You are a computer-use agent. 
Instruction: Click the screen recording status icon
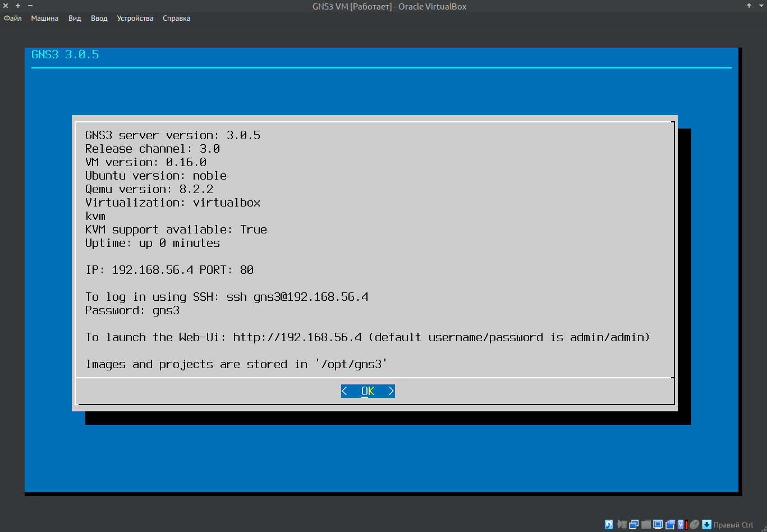(670, 525)
